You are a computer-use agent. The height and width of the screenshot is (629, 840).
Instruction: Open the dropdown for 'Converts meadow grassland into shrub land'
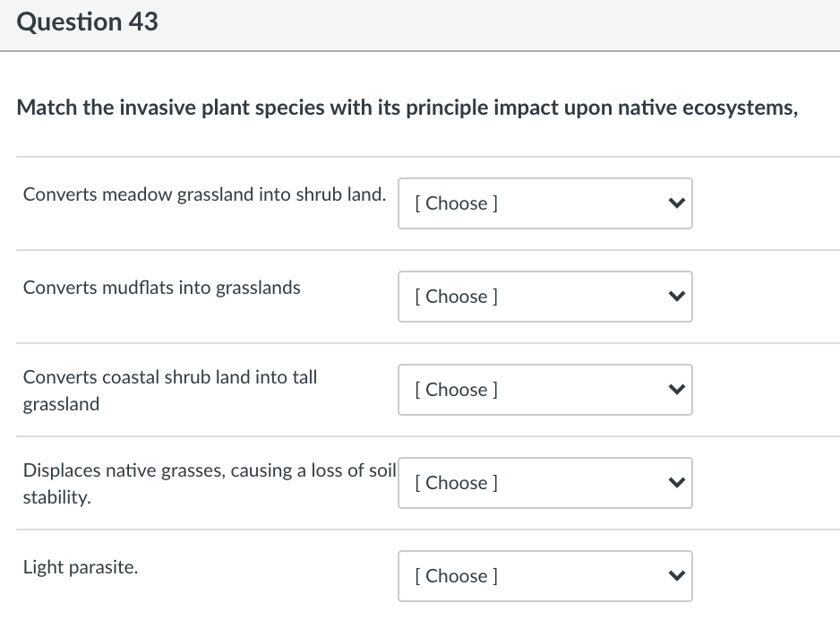(x=544, y=203)
